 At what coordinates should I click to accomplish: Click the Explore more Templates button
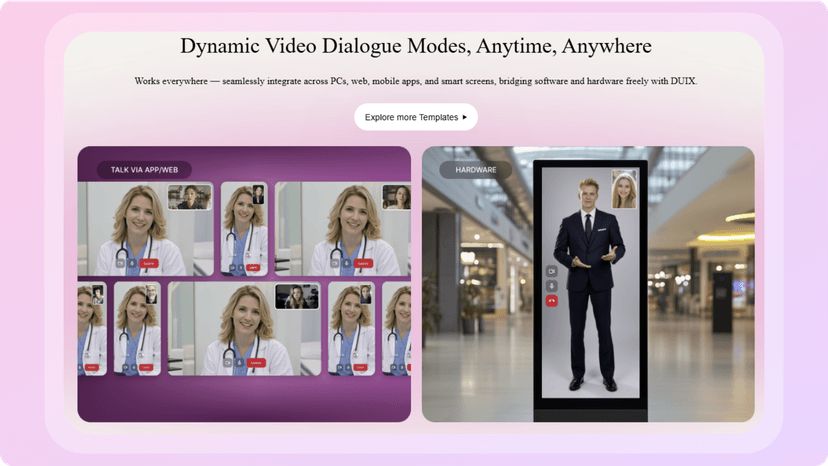coord(416,117)
